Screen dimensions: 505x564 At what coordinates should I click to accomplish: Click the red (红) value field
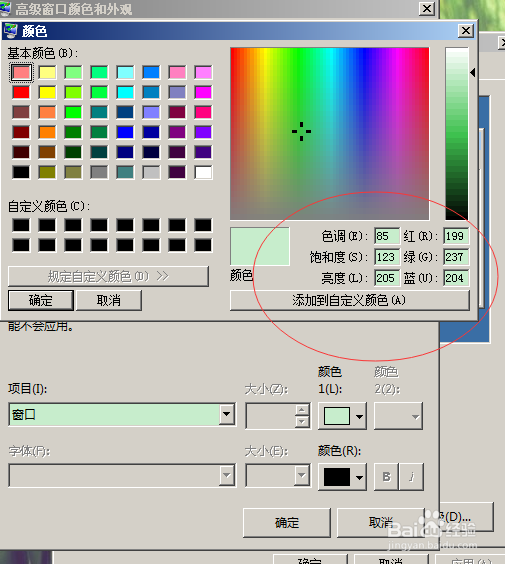point(456,236)
